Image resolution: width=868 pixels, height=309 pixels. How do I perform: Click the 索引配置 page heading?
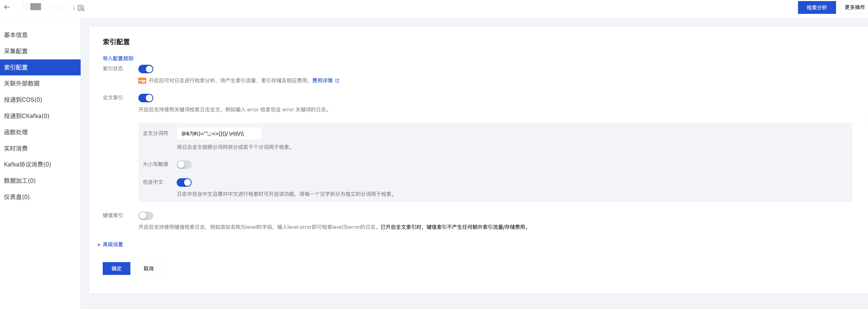[x=116, y=42]
